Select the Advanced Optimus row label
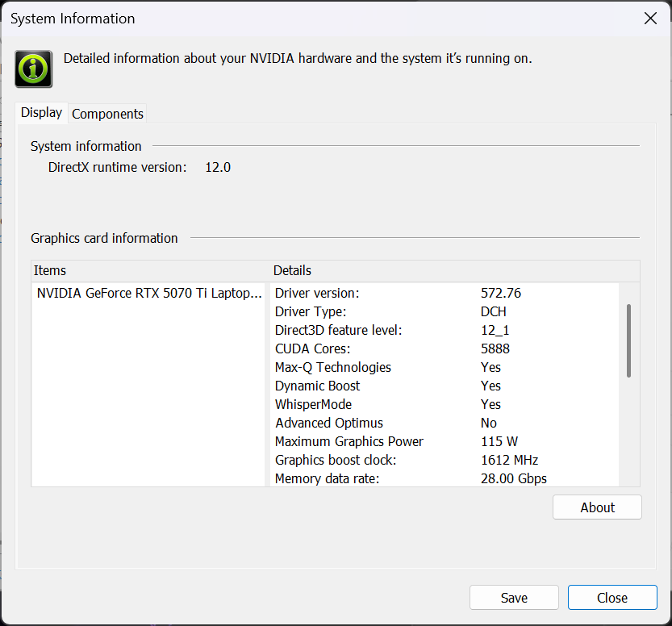Screen dimensions: 672x626 point(329,423)
